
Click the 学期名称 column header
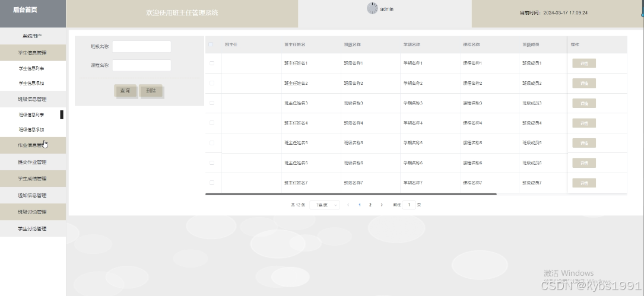[x=411, y=44]
